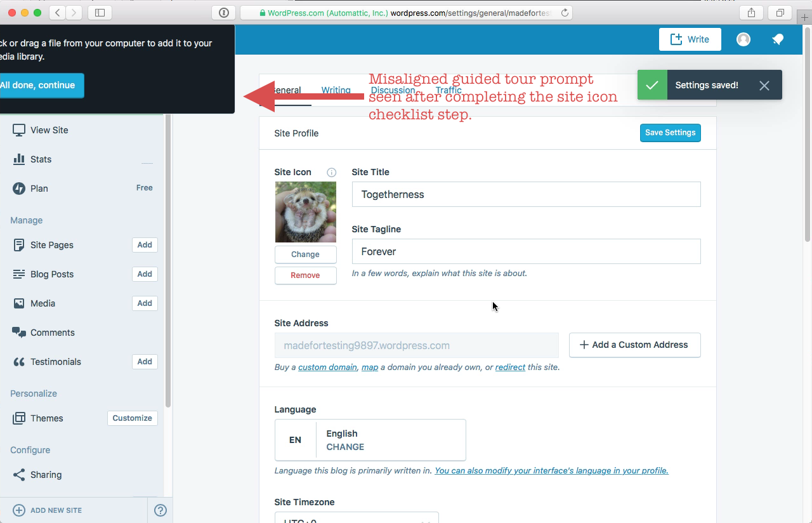Click the Blog Posts lines icon
The image size is (812, 523).
pyautogui.click(x=19, y=274)
